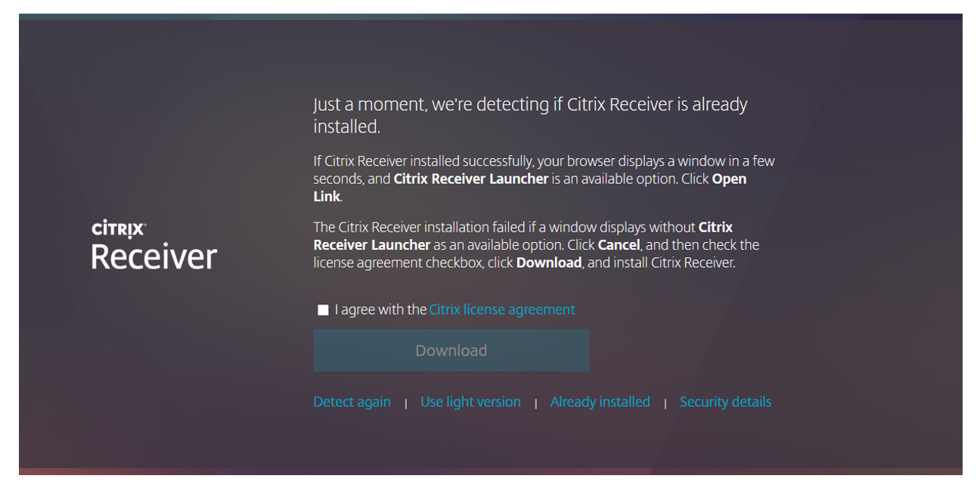Switch to the light version of Receiver

[x=470, y=402]
